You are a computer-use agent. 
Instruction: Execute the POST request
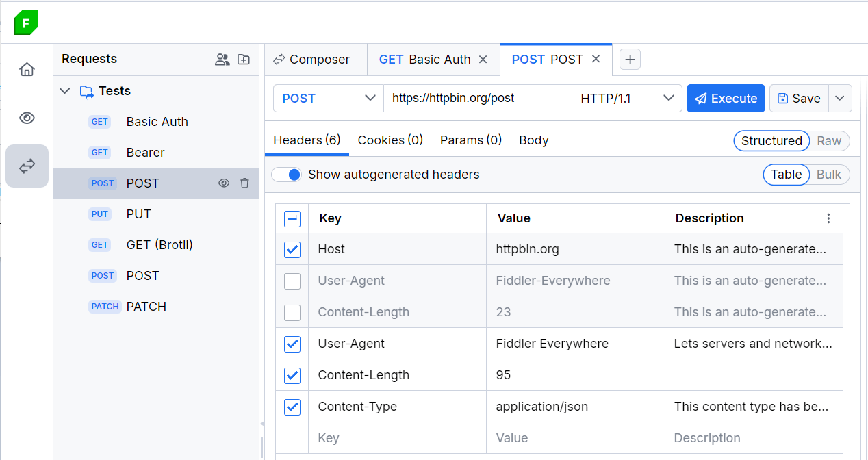[x=726, y=98]
